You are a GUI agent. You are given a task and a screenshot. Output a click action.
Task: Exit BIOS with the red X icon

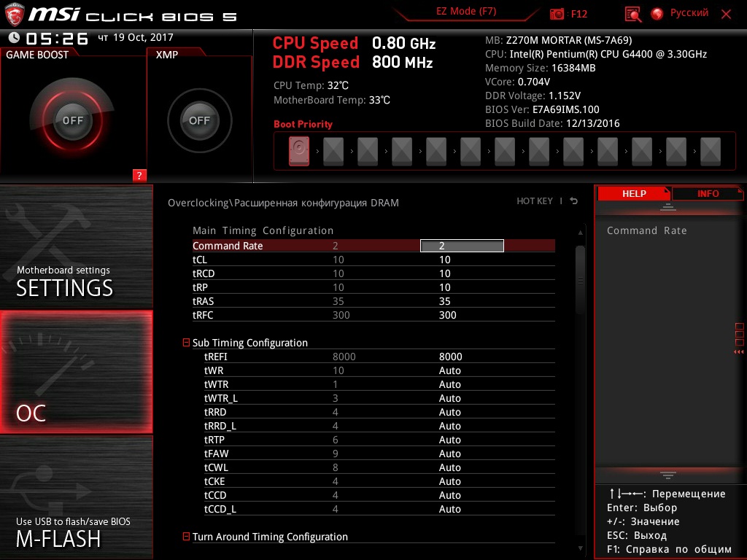point(726,15)
